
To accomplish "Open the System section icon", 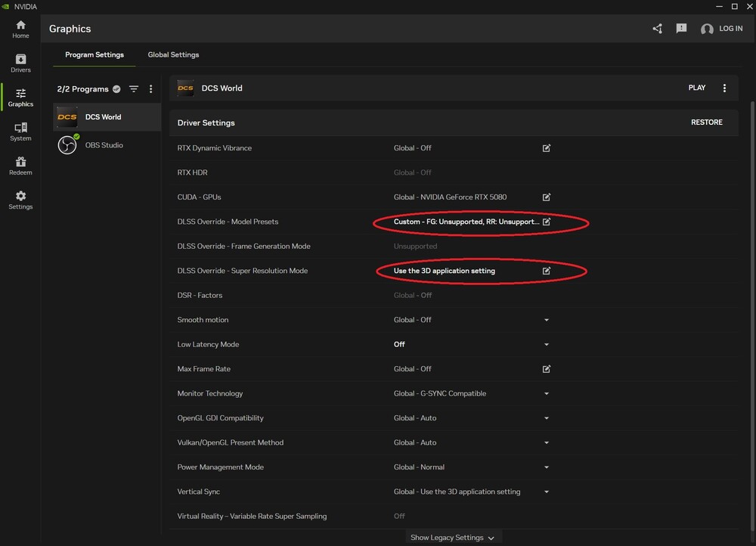I will coord(20,132).
